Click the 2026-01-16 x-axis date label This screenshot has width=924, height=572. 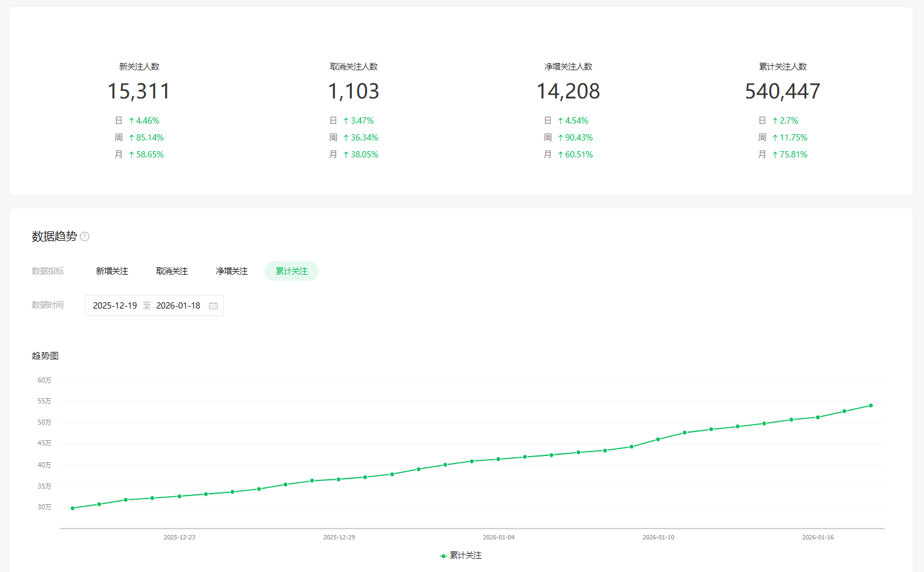click(818, 538)
